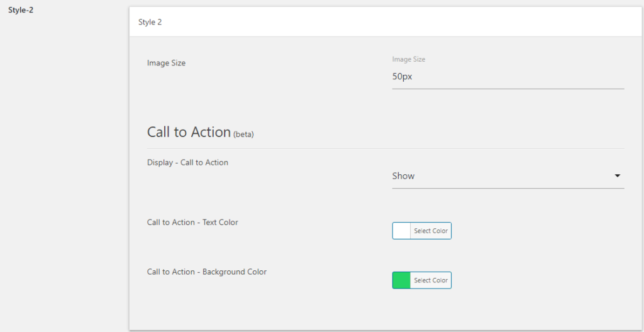The height and width of the screenshot is (332, 644).
Task: Click the white Text Color swatch
Action: point(401,231)
